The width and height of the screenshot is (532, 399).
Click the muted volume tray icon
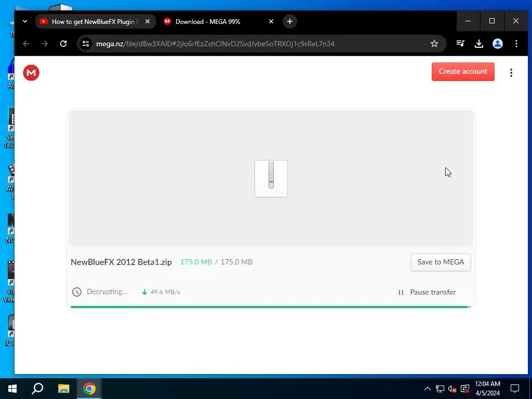pyautogui.click(x=453, y=389)
